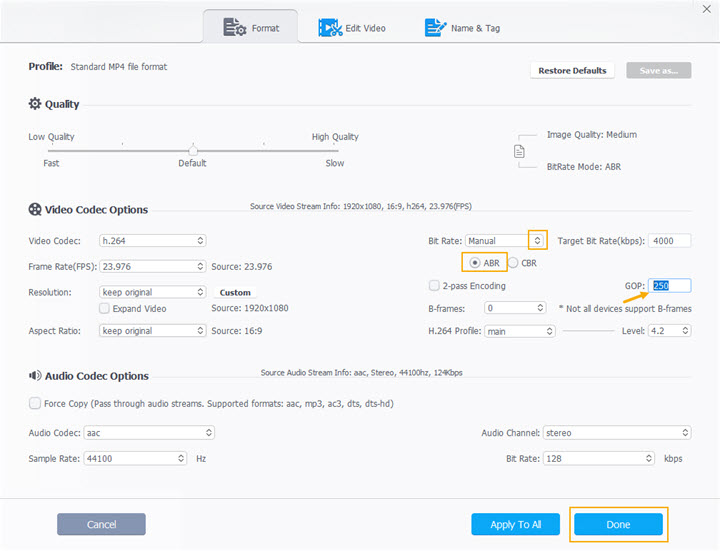This screenshot has height=551, width=720.
Task: Click Restore Defaults button
Action: [572, 71]
